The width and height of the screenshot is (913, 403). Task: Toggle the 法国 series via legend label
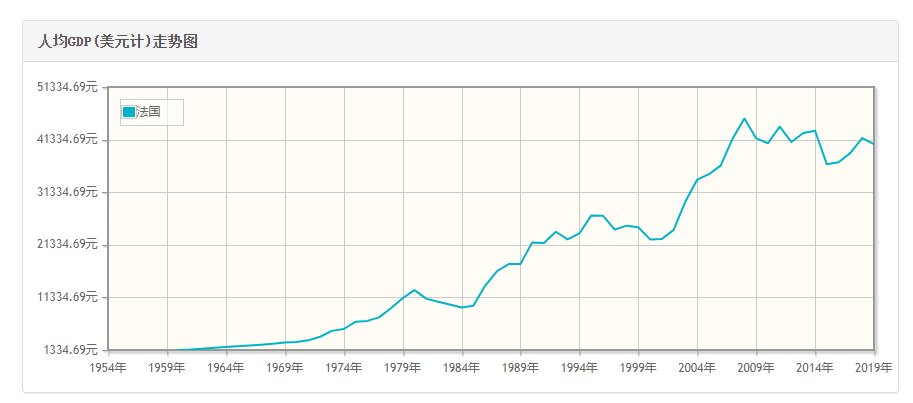[148, 111]
